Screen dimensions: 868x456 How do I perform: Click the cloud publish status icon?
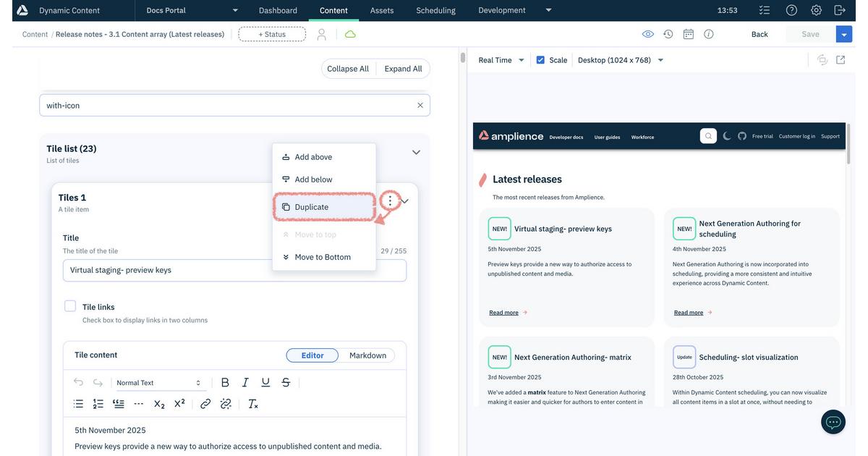click(x=350, y=34)
